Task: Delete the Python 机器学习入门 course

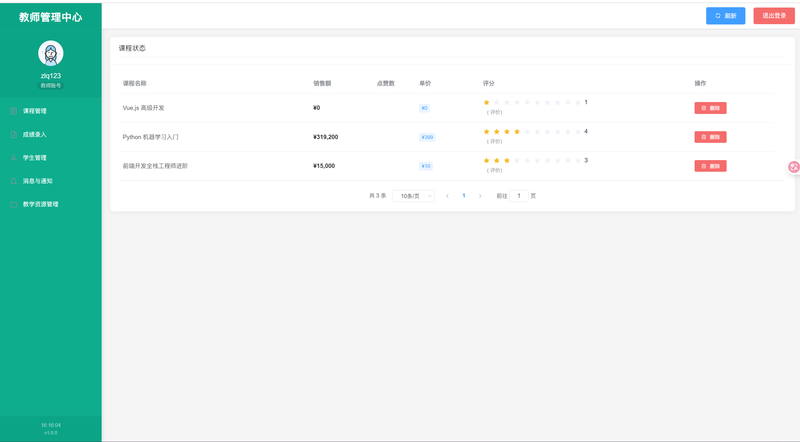Action: (710, 137)
